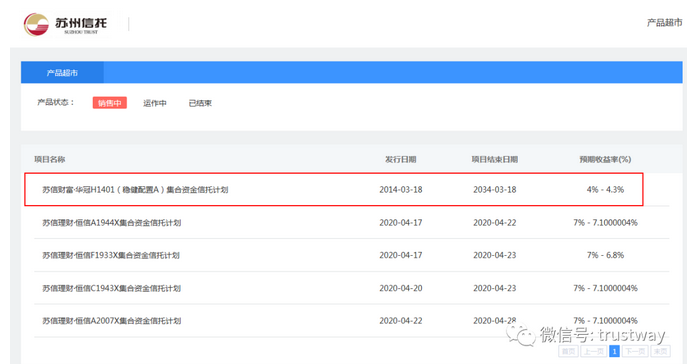Filter products by 运作中 status

pyautogui.click(x=154, y=103)
